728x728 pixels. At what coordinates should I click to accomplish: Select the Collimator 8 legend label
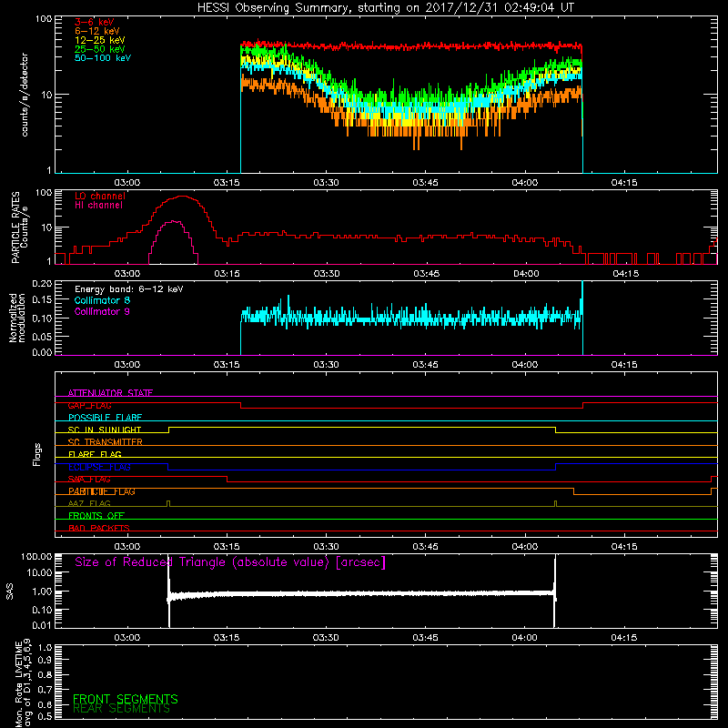(102, 300)
